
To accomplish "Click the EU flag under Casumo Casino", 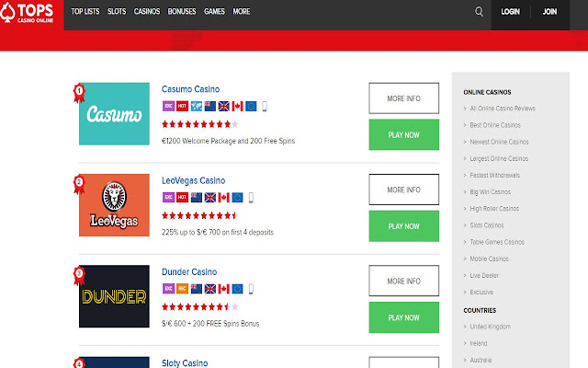I will [x=251, y=107].
